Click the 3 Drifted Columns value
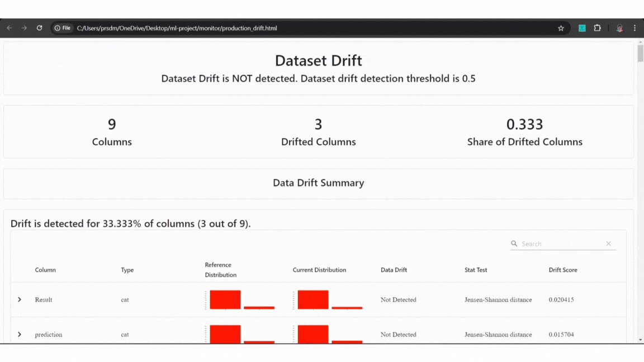 [x=318, y=124]
